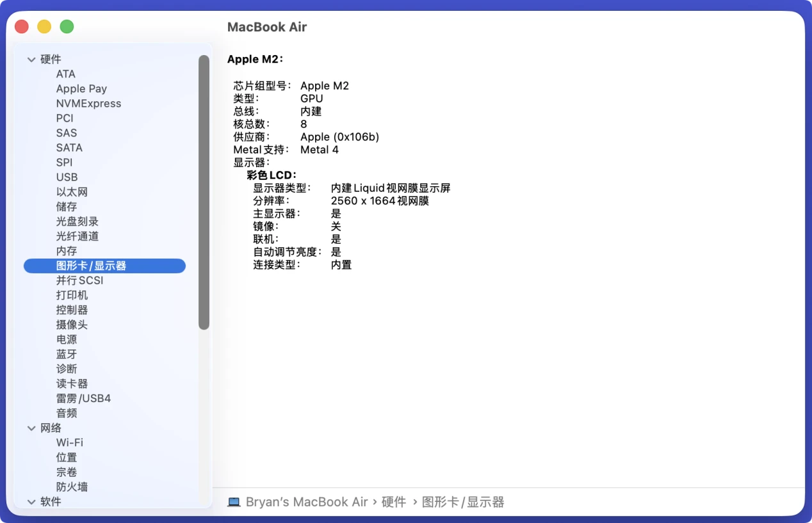Click the Metal 4 value

coord(320,150)
